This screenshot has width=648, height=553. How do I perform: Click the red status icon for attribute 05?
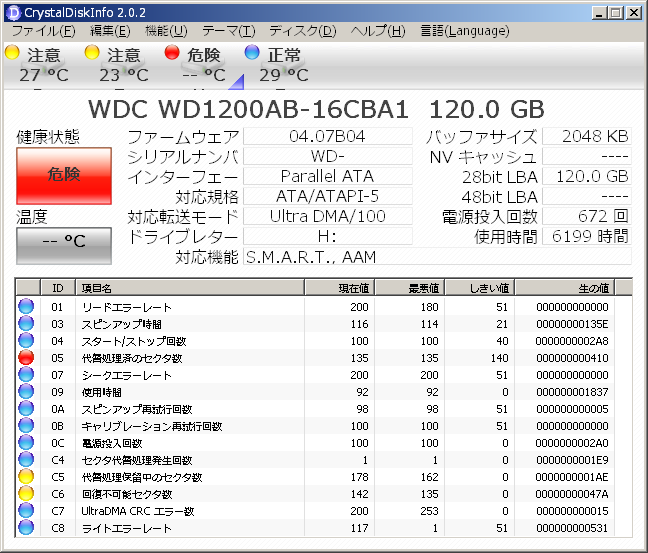[x=26, y=358]
